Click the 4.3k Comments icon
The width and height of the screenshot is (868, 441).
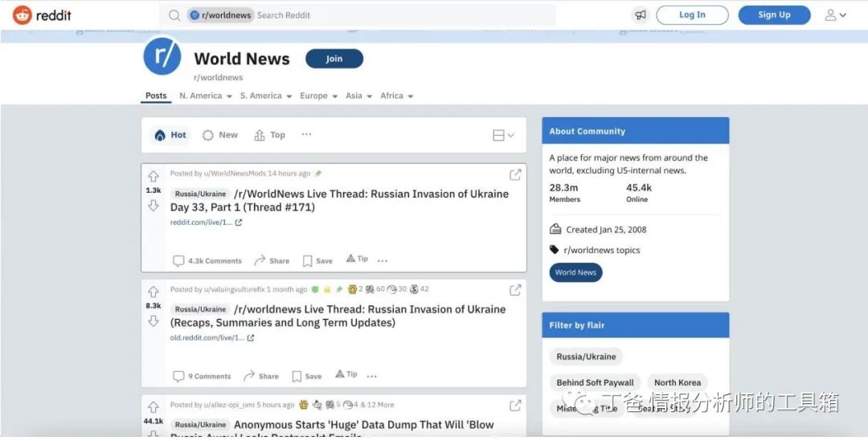[x=178, y=260]
